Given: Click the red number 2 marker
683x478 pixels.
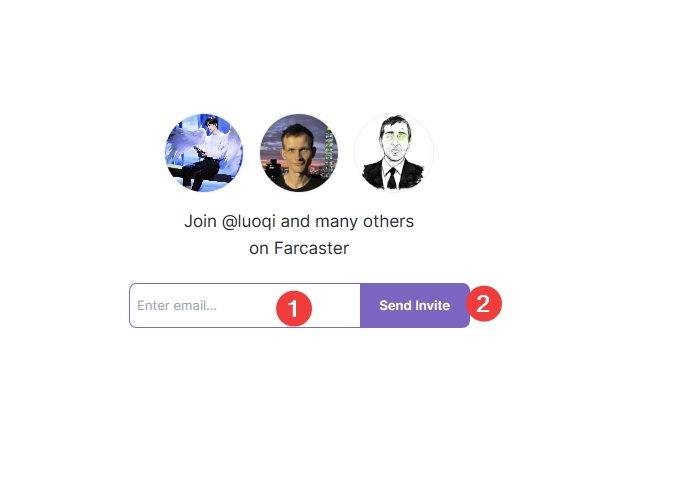Looking at the screenshot, I should point(484,304).
